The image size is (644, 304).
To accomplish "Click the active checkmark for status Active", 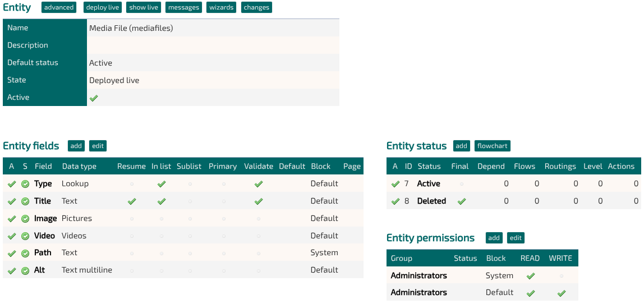I will point(395,184).
